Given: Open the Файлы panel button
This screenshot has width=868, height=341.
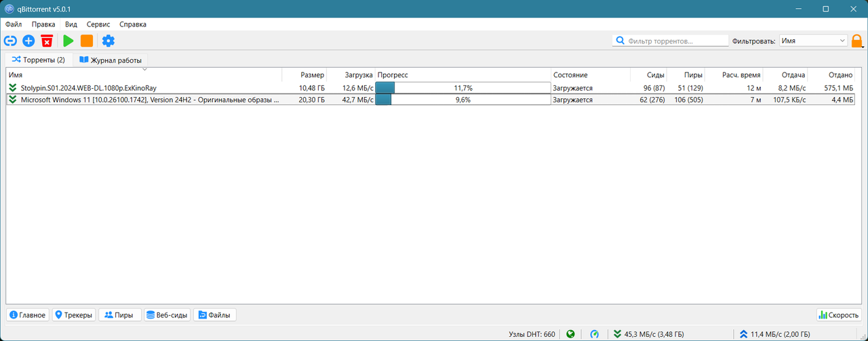Looking at the screenshot, I should [214, 315].
